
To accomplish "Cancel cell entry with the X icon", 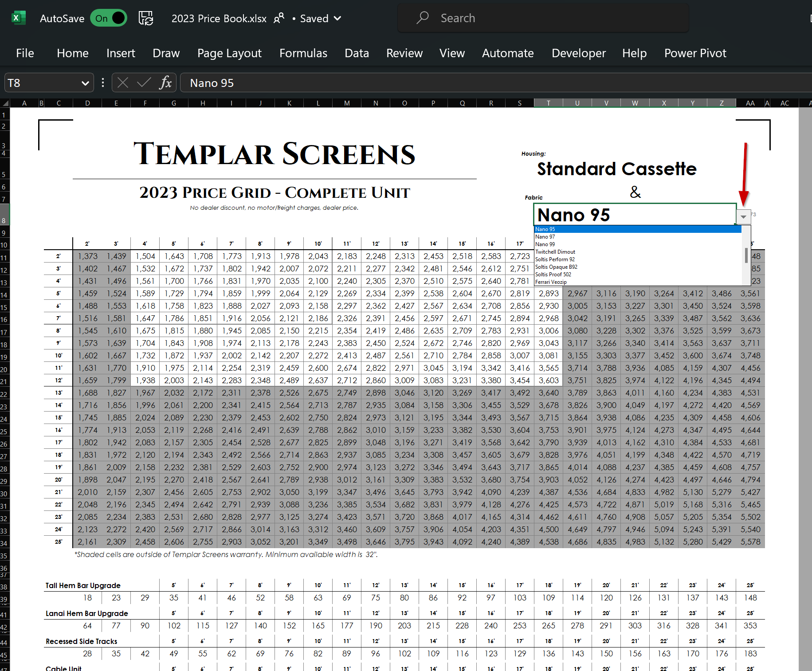I will 122,82.
